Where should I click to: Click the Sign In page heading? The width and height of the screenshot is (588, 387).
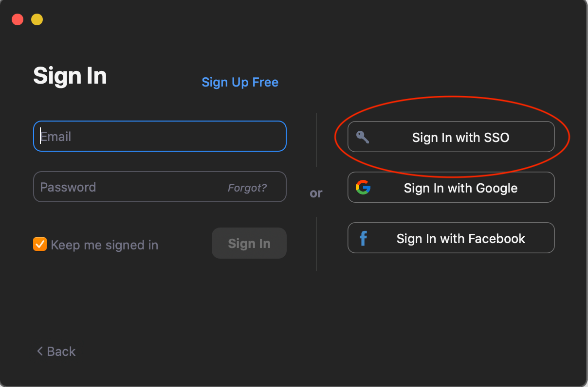click(70, 76)
